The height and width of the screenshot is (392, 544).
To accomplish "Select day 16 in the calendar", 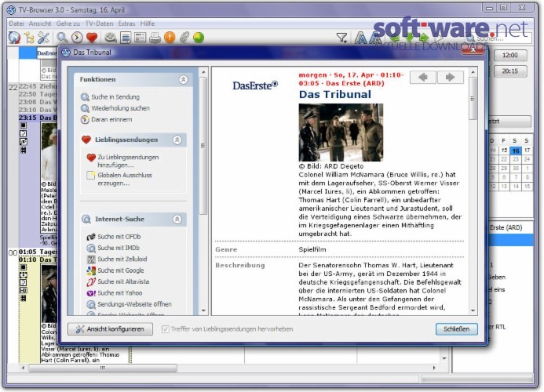I will click(516, 151).
